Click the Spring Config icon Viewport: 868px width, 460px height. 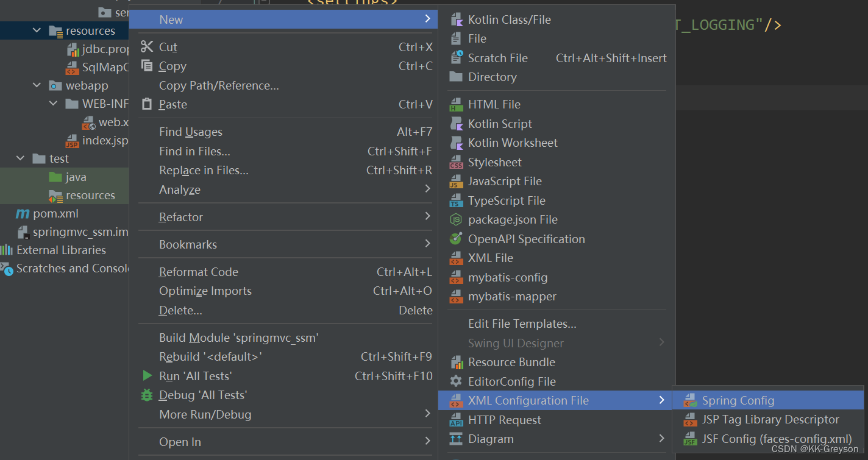tap(691, 400)
